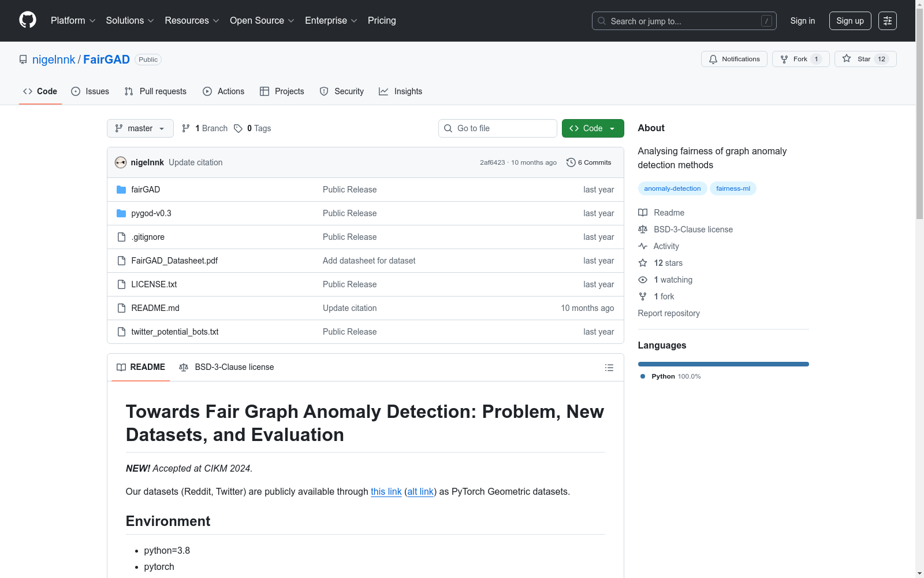This screenshot has height=578, width=924.
Task: Click the Report repository link
Action: click(x=669, y=313)
